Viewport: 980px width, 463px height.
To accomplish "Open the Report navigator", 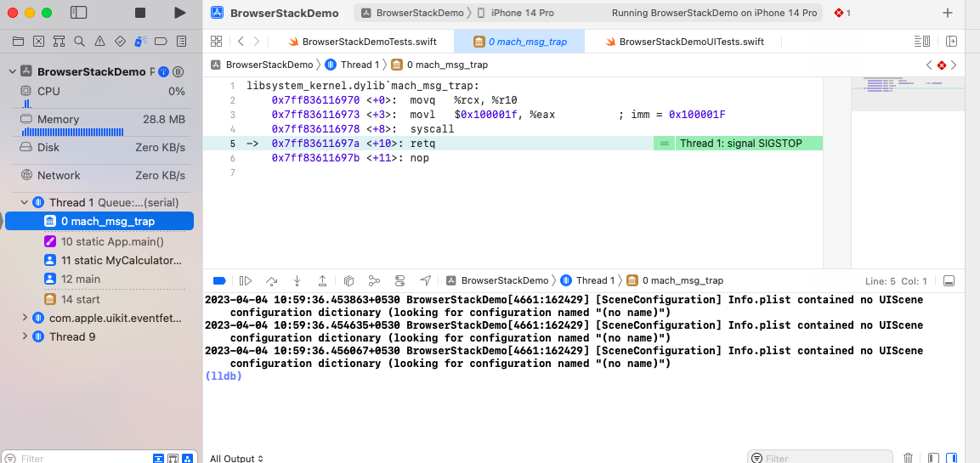I will tap(181, 42).
